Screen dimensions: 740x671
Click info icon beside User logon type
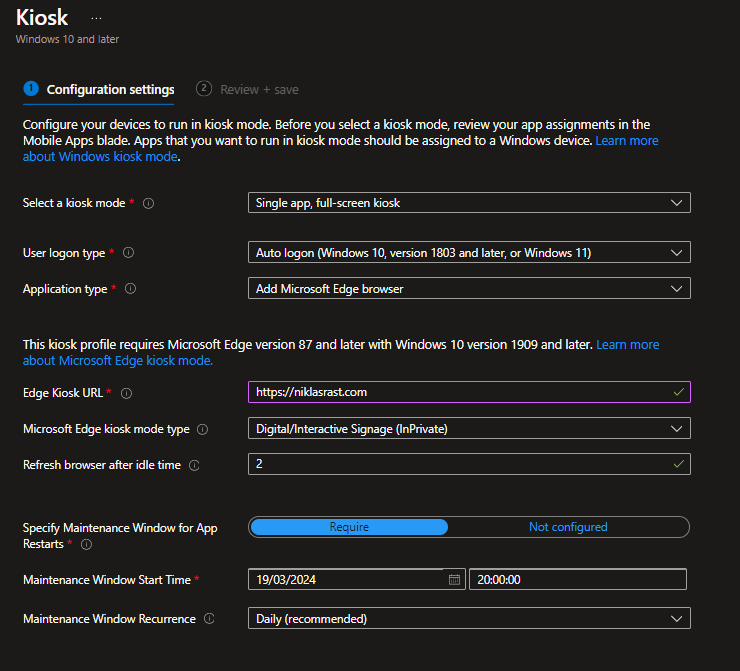[128, 253]
